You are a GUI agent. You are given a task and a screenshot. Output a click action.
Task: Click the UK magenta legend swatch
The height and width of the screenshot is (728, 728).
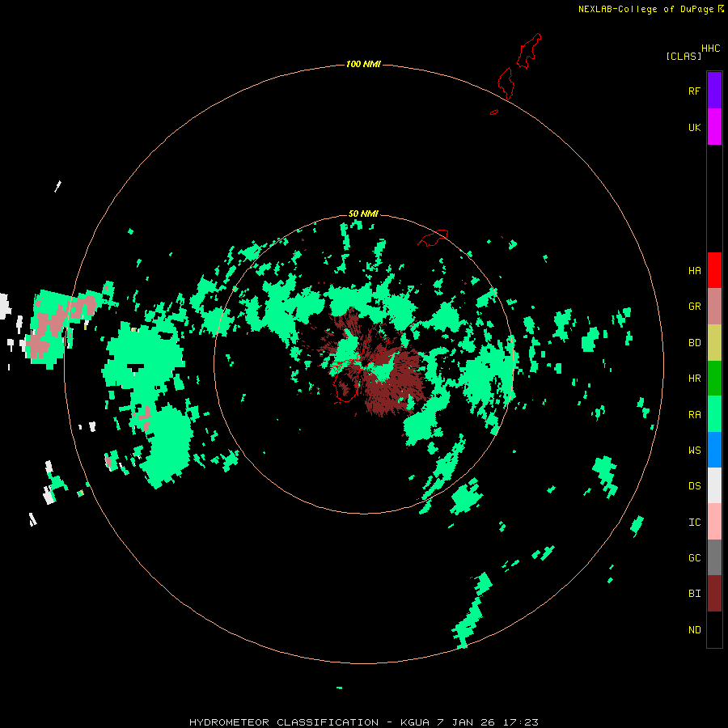714,127
